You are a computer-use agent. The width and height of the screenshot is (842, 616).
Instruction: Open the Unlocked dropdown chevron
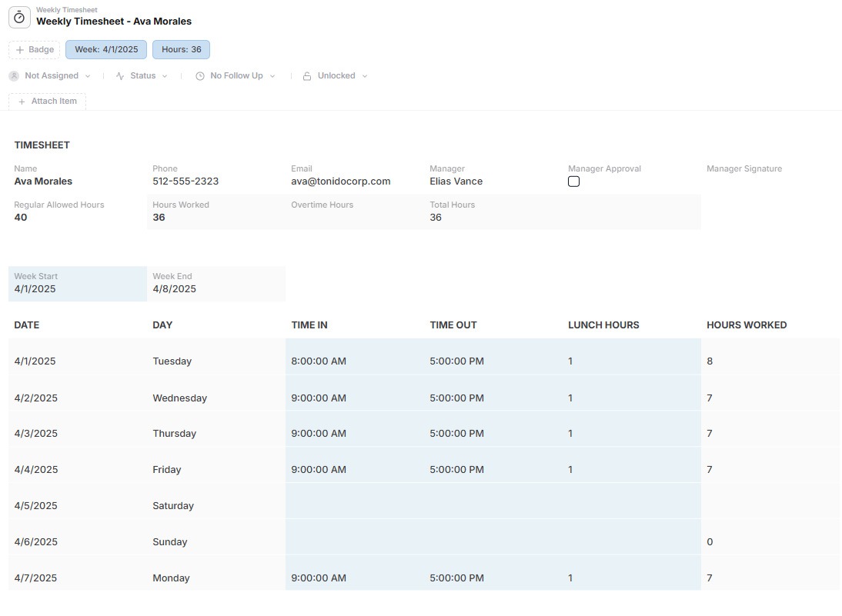tap(365, 76)
